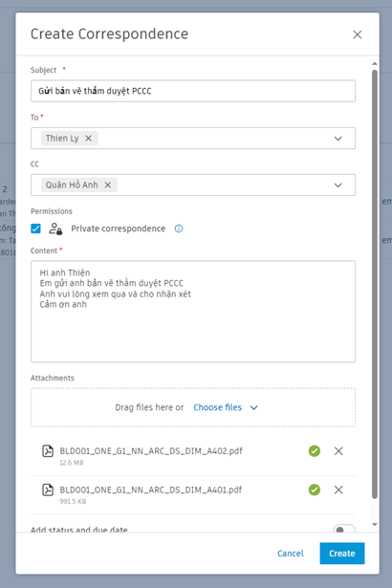Click the Add status and due date label

tap(79, 530)
